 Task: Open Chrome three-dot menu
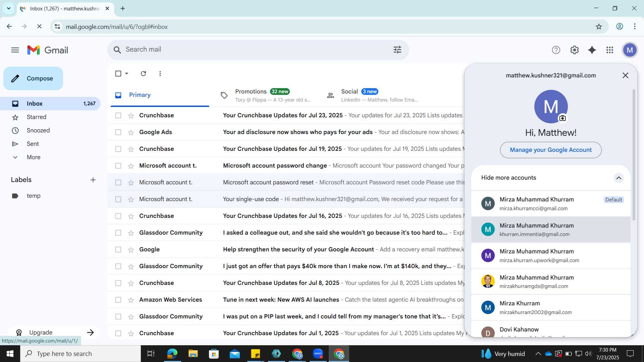635,26
